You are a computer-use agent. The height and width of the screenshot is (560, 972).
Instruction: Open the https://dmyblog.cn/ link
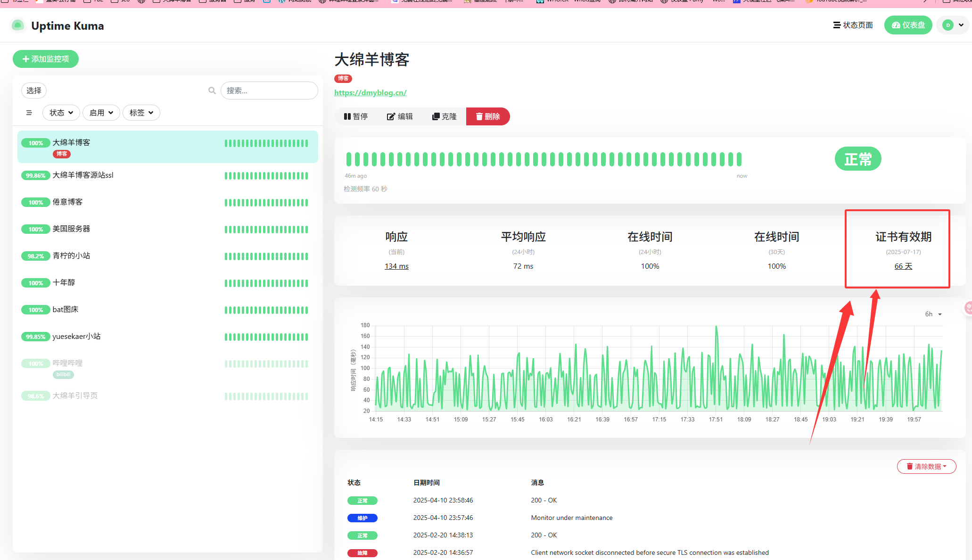pos(371,92)
